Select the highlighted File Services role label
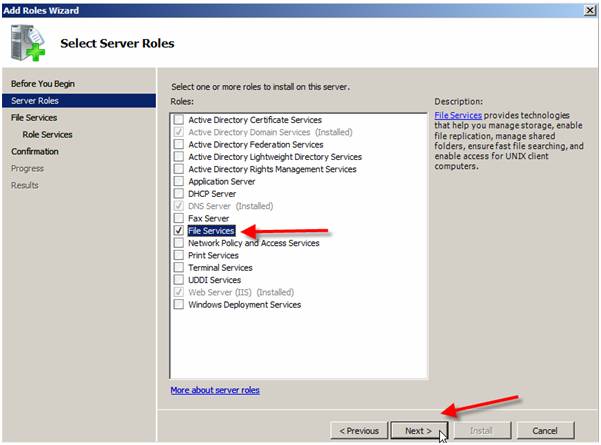Image resolution: width=601 pixels, height=445 pixels. click(211, 231)
